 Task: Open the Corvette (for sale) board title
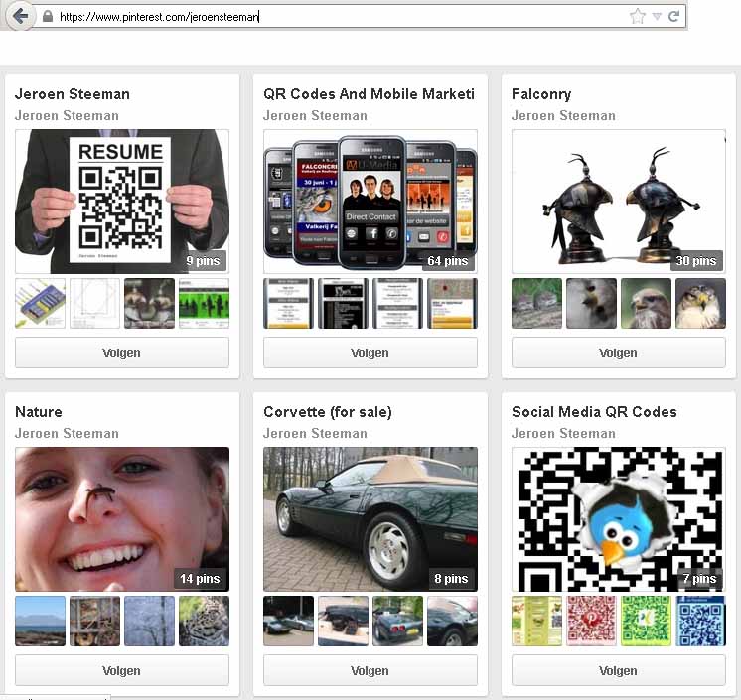coord(328,411)
